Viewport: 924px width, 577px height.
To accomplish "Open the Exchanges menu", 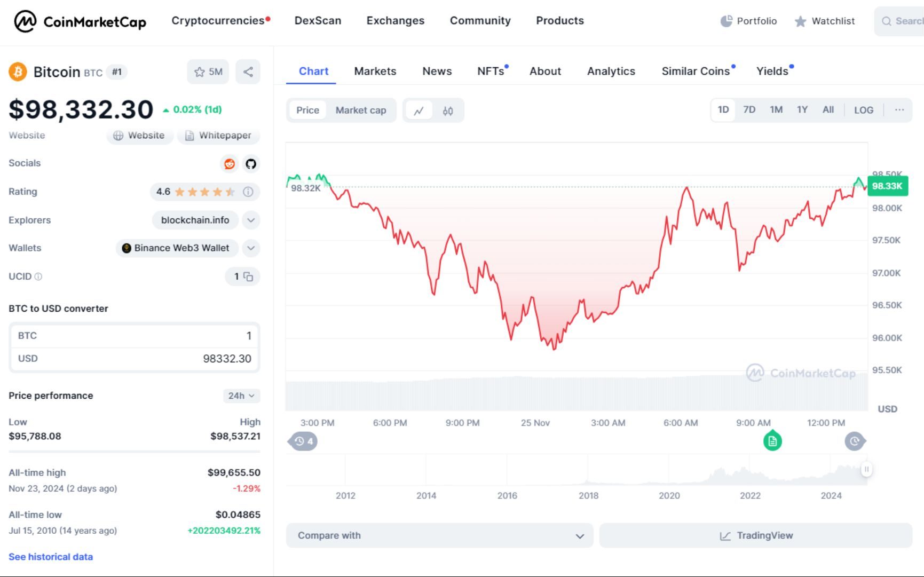I will tap(395, 21).
